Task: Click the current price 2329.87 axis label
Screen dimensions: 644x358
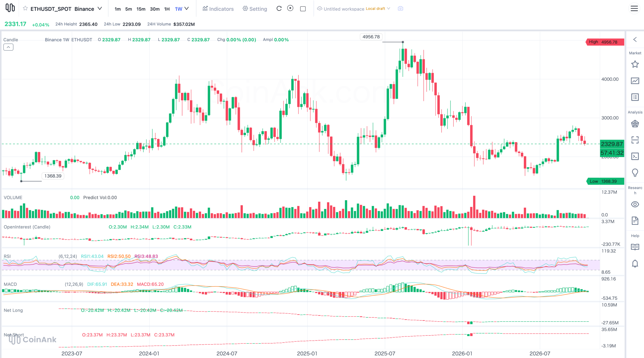Action: [612, 144]
